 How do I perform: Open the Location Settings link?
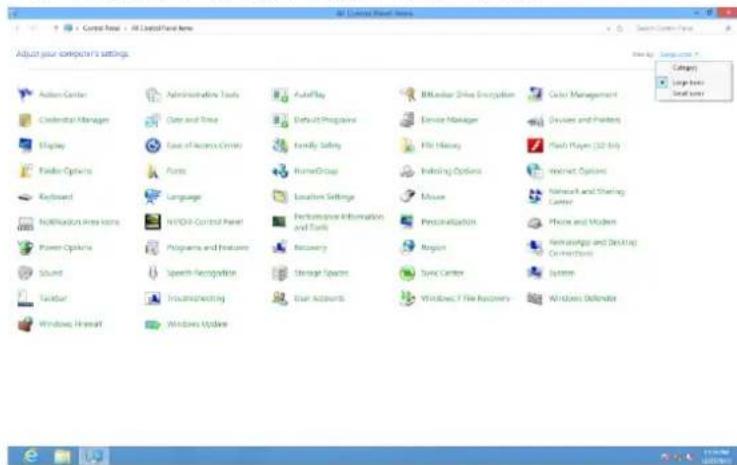(x=324, y=197)
